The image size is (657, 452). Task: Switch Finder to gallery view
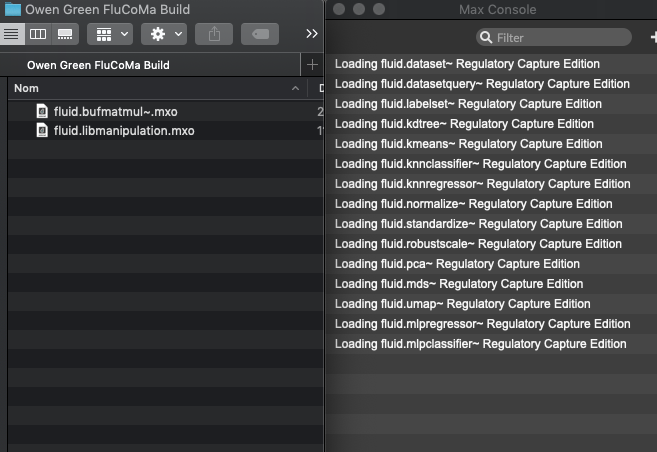pos(65,34)
